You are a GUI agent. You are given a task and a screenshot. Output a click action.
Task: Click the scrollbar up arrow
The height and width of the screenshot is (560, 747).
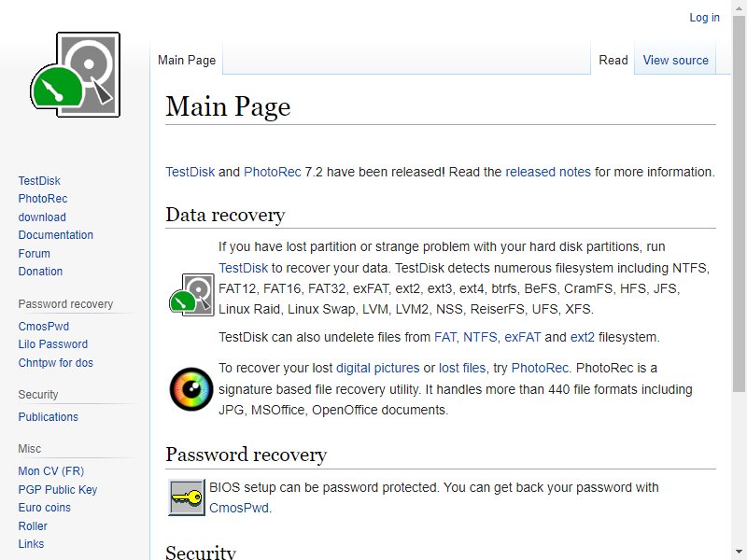(739, 7)
